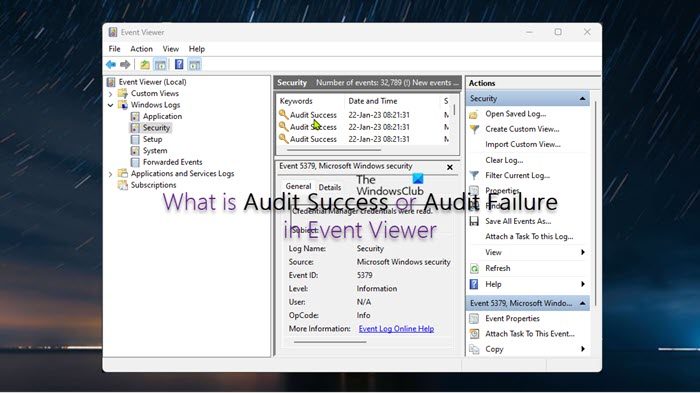Screen dimensions: 700x393
Task: Click Attach a Task To this Log
Action: 529,237
